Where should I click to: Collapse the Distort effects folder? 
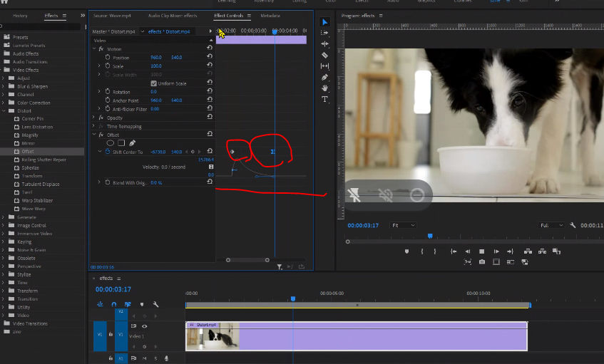coord(3,110)
